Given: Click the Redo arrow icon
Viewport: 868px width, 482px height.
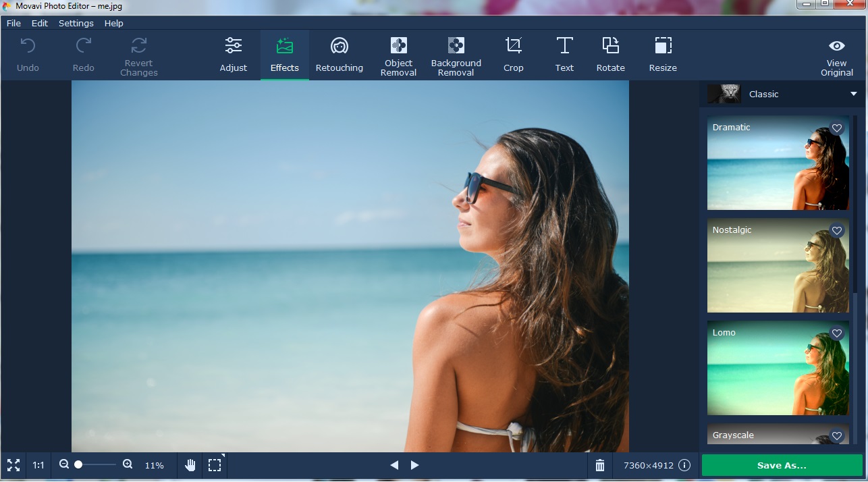Looking at the screenshot, I should 84,47.
